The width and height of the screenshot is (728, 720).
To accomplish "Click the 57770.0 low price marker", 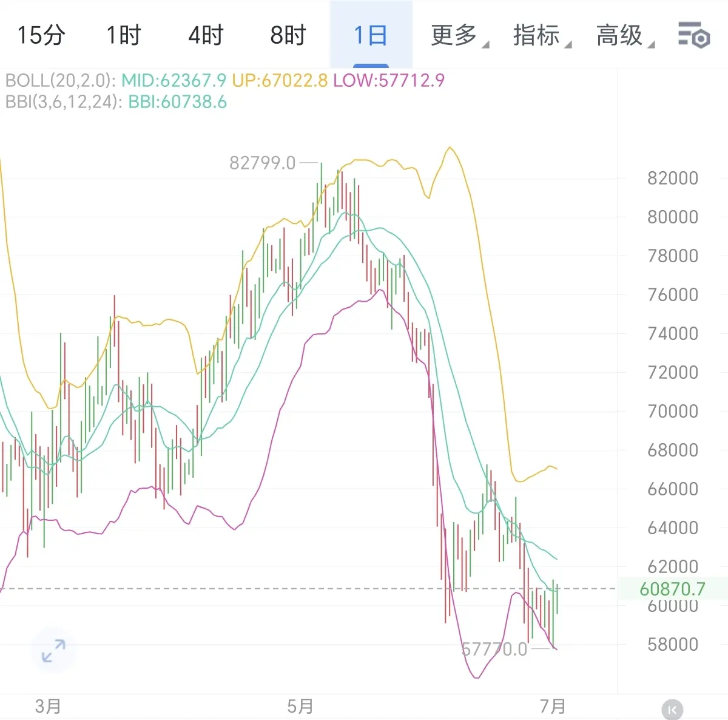I will [x=494, y=650].
